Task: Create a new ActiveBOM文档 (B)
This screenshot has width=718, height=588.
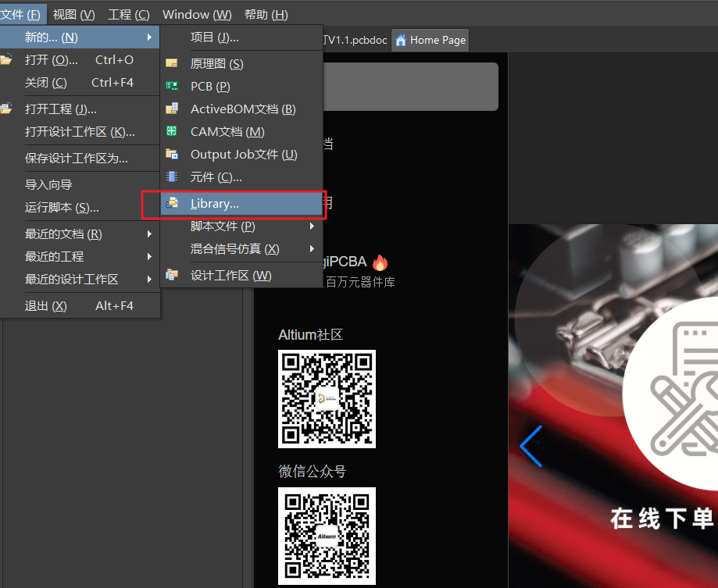Action: coord(241,109)
